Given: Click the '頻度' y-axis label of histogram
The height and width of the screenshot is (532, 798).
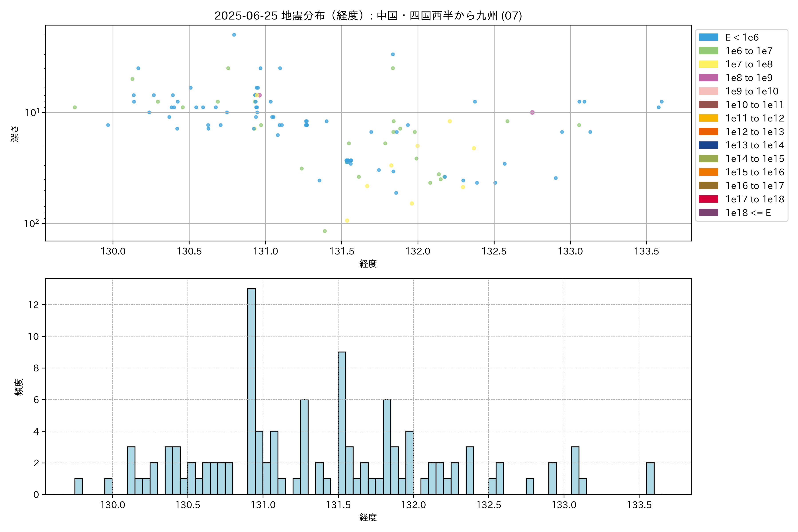Looking at the screenshot, I should (19, 387).
